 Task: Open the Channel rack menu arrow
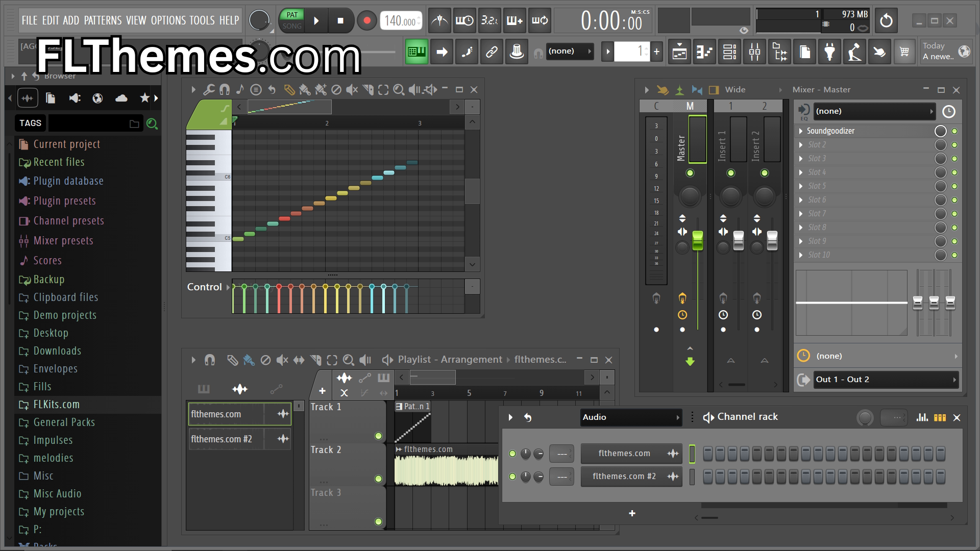pyautogui.click(x=510, y=417)
